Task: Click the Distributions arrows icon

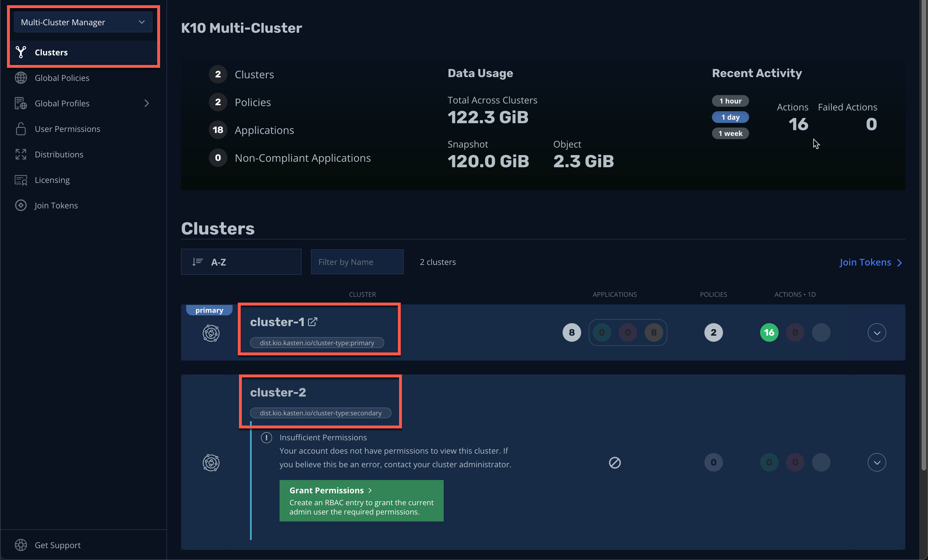Action: [x=21, y=154]
